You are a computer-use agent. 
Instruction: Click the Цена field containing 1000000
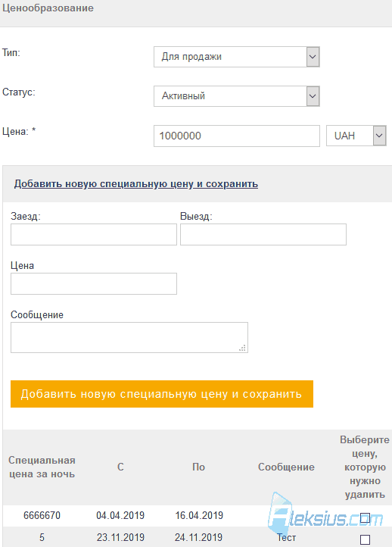point(237,136)
